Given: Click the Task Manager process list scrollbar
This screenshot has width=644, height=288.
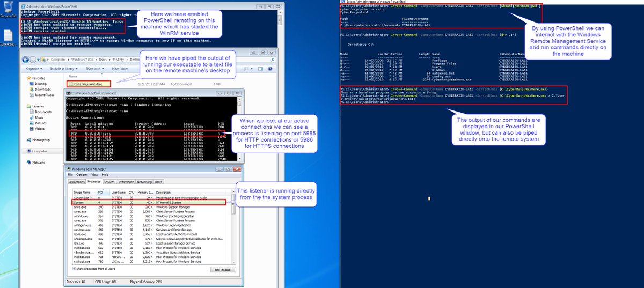Looking at the screenshot, I should (233, 228).
